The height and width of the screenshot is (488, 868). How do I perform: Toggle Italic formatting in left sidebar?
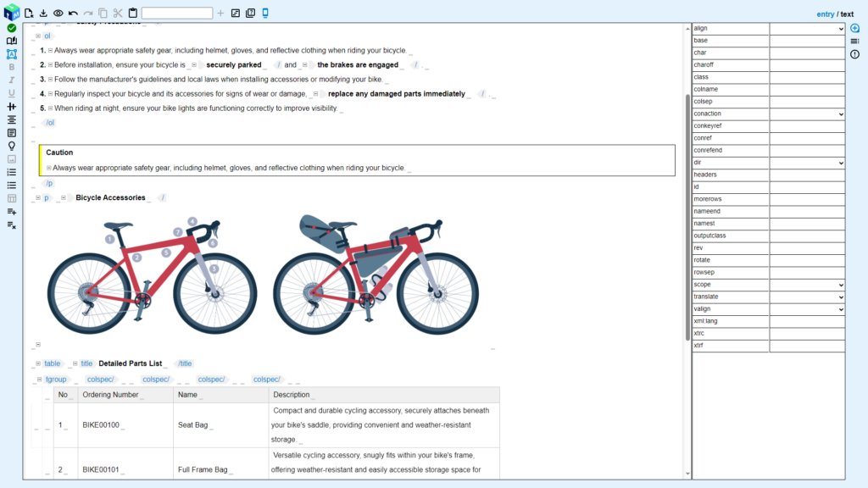11,80
